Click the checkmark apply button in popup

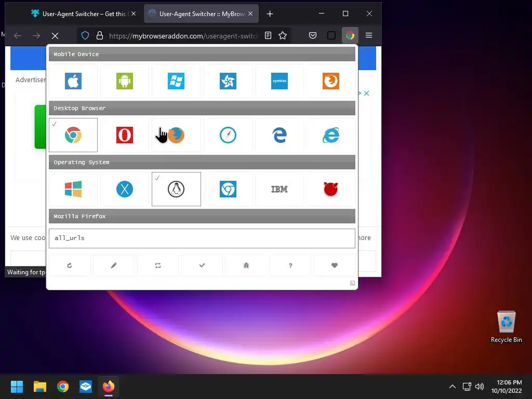tap(202, 265)
